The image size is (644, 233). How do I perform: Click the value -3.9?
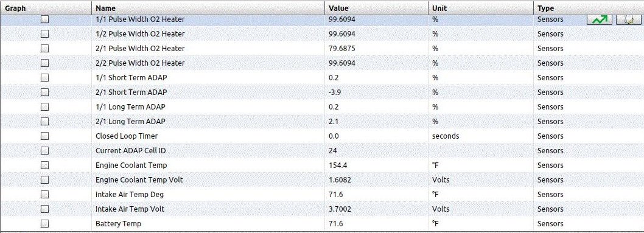(x=335, y=92)
